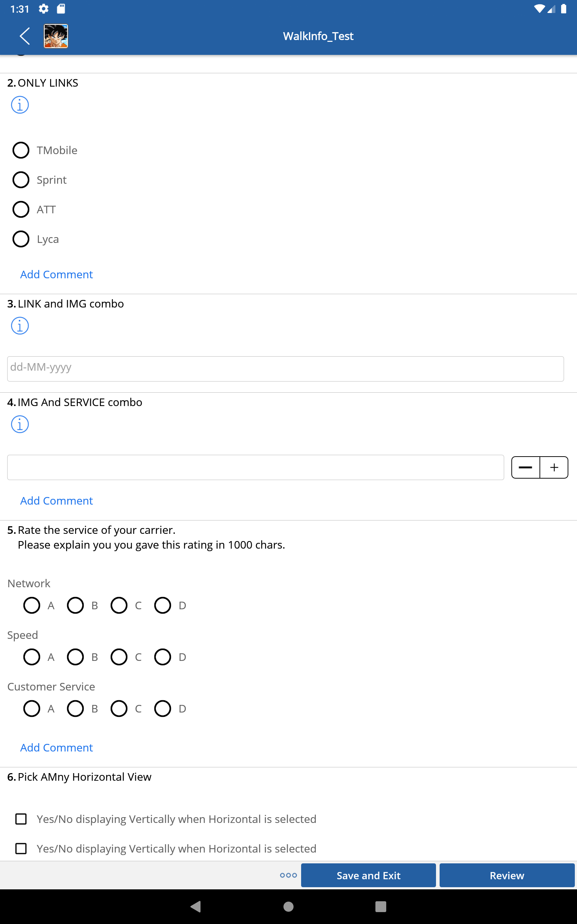Tap the back arrow in header
Screen dimensions: 577x924
click(x=25, y=36)
